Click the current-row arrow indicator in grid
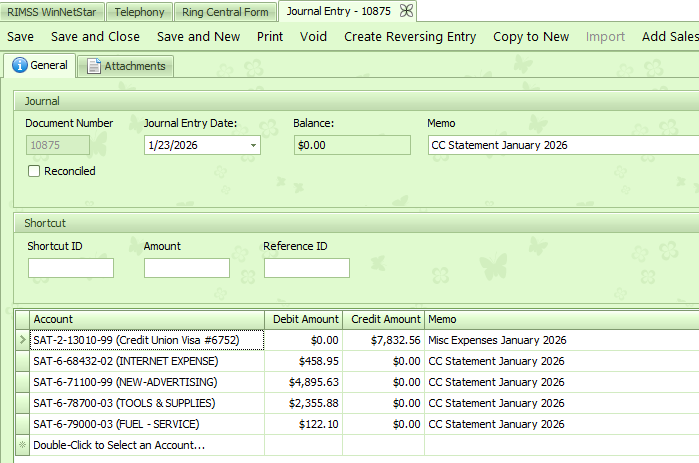Viewport: 699px width, 463px height. 23,340
